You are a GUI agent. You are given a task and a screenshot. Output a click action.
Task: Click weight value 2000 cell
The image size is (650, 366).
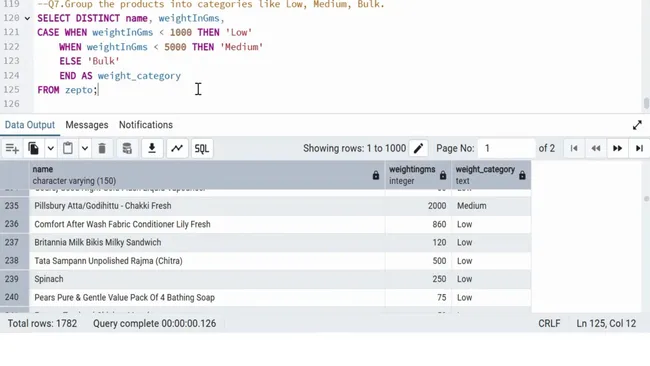click(418, 206)
